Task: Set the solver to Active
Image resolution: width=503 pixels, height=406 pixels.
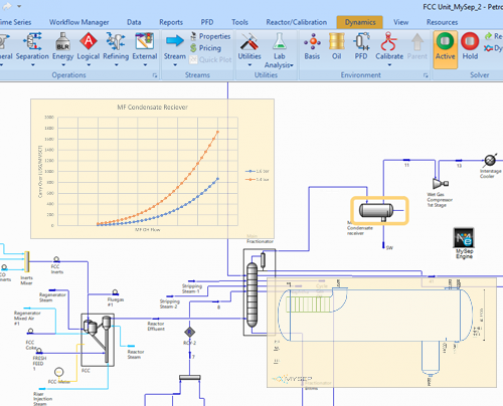Action: [x=445, y=47]
